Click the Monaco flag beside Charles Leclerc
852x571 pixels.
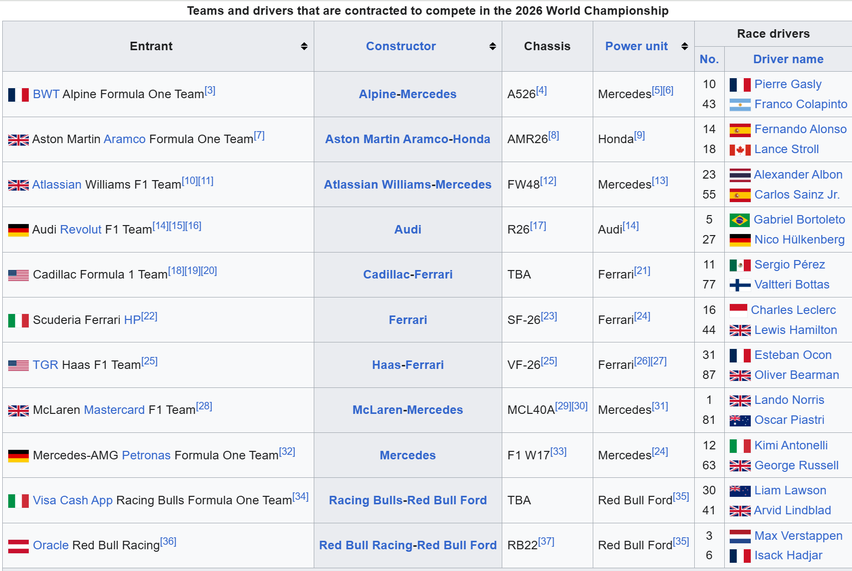[x=738, y=310]
